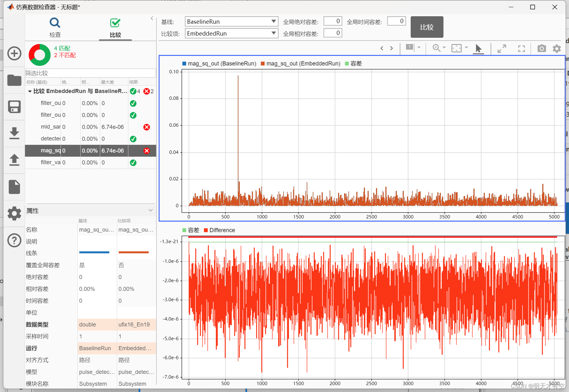This screenshot has width=569, height=392.
Task: Select the mag_sq signal row
Action: click(91, 151)
